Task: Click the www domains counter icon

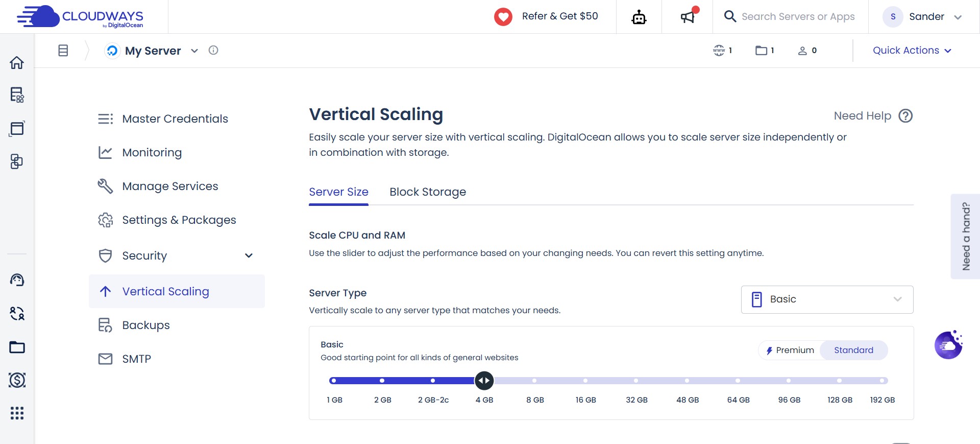Action: point(719,50)
